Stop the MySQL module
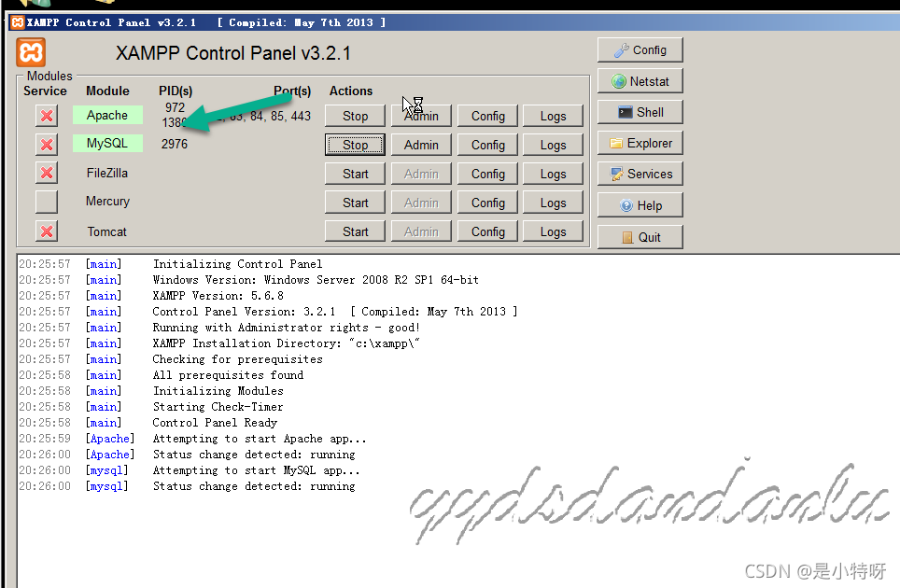The image size is (900, 588). coord(355,146)
